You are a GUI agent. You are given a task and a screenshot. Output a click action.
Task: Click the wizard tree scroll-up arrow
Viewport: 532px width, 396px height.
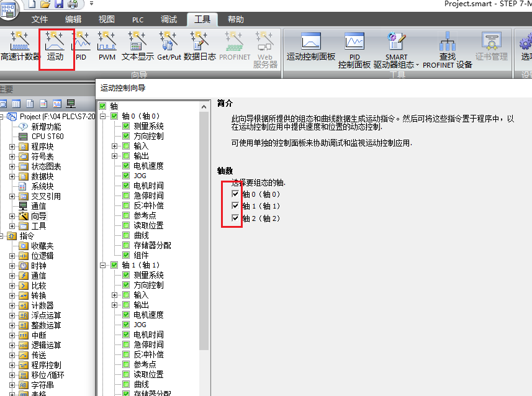click(204, 107)
